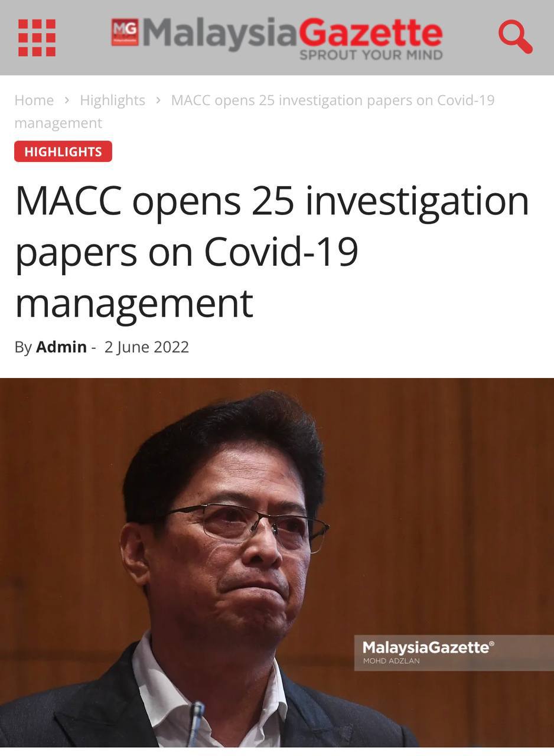Click the MOHD ADZLAN photographer credit
Viewport: 554px width, 756px height.
coord(392,661)
